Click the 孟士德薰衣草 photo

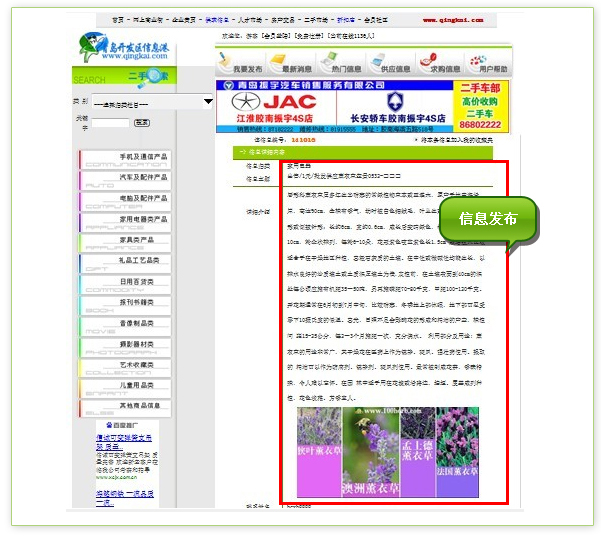418,452
